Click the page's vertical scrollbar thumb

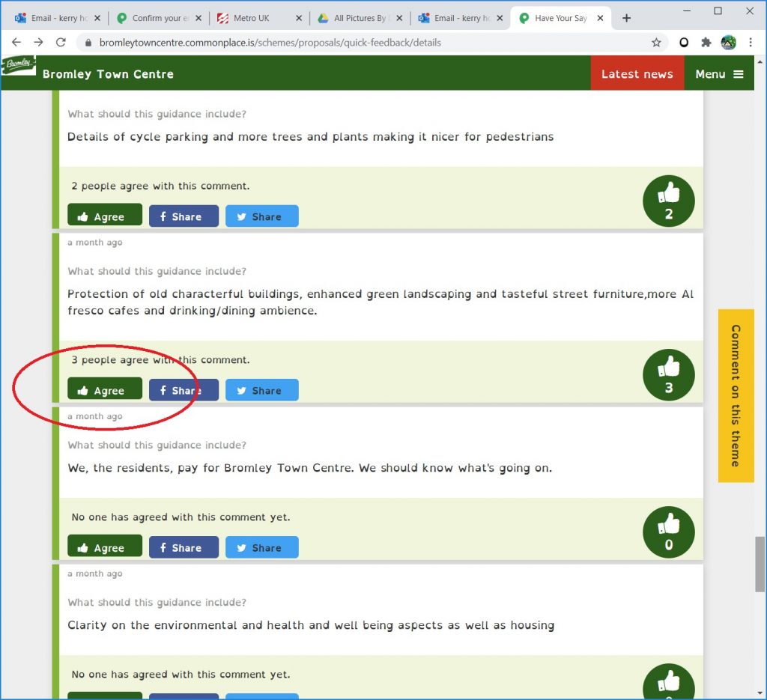760,564
